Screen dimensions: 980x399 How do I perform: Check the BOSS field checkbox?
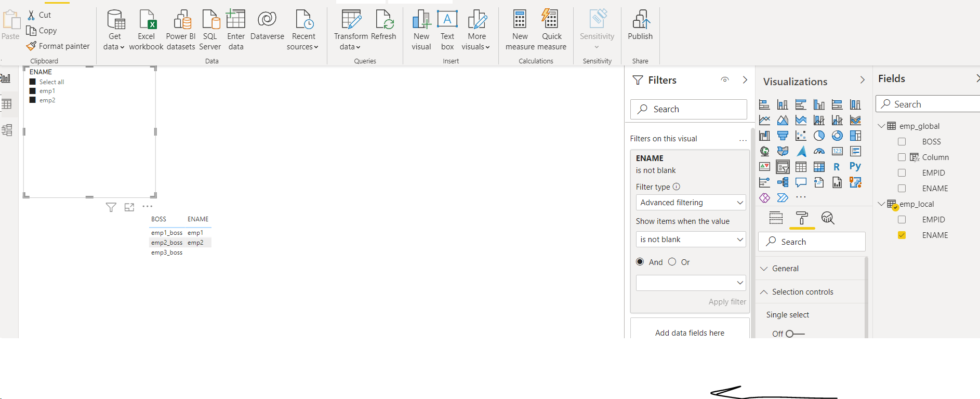coord(902,142)
